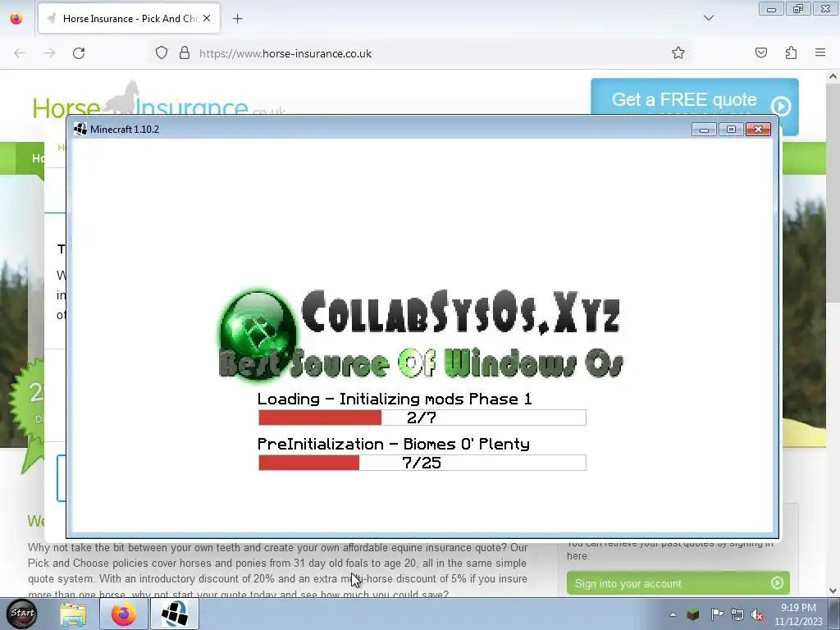Click the Biomes O' Plenty 7/25 progress bar
This screenshot has height=630, width=840.
point(422,463)
